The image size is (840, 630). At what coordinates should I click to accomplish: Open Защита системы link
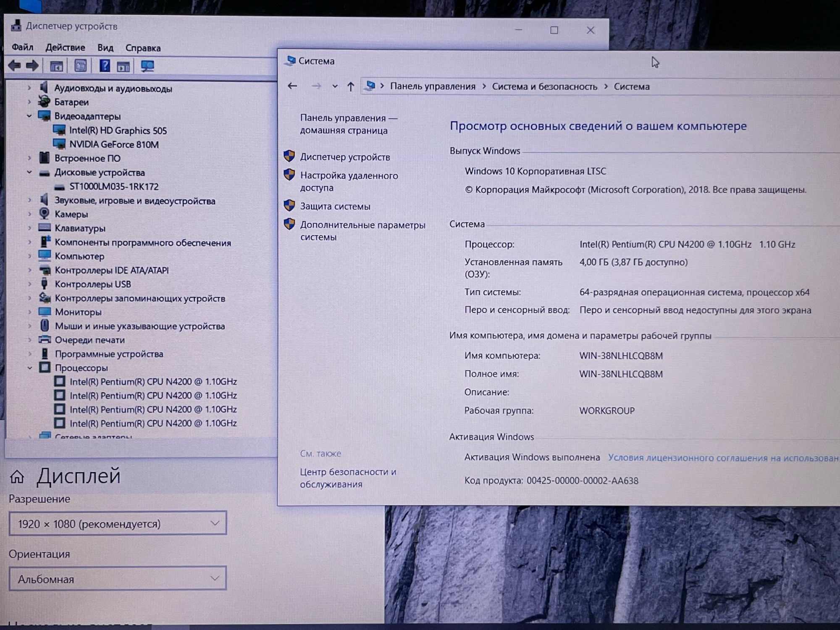[x=335, y=206]
